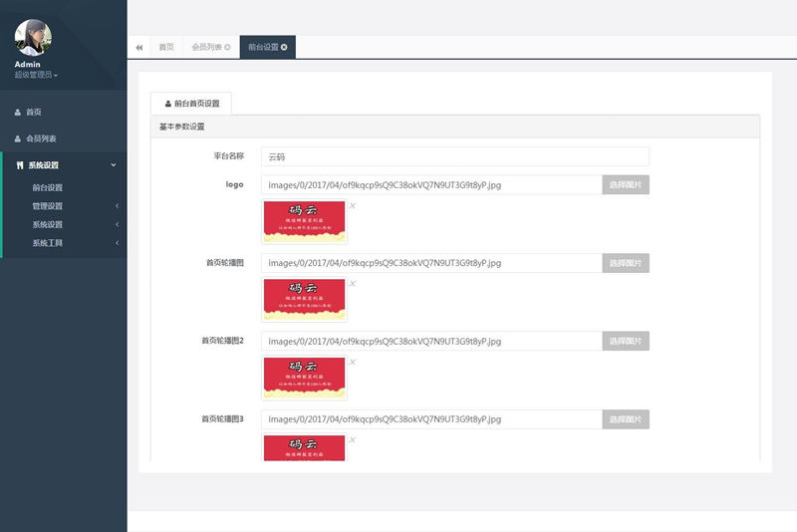Click 选择图片 button for 首页轮播图2
Viewport: 797px width, 532px height.
coord(626,341)
